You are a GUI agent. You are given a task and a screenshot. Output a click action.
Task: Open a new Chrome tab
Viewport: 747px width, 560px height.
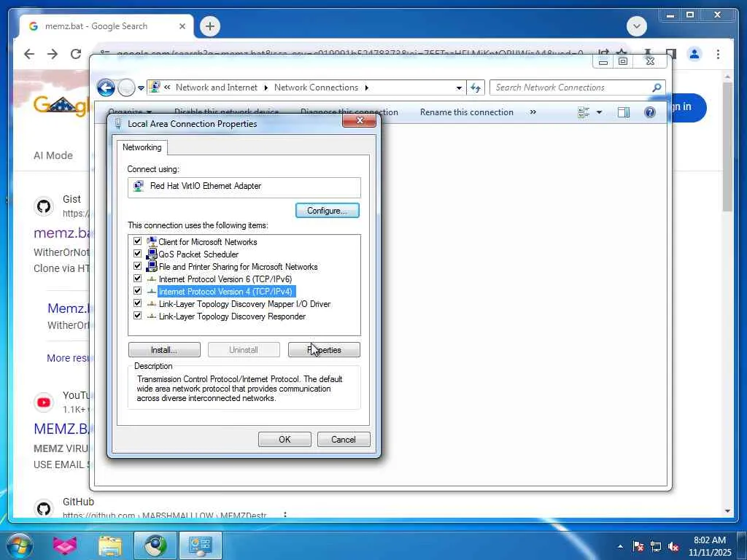pyautogui.click(x=209, y=26)
